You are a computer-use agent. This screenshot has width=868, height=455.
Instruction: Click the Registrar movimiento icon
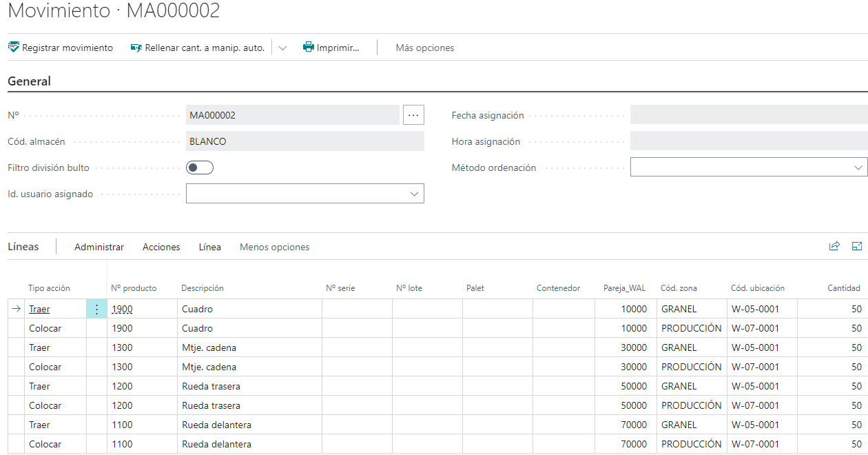[14, 48]
